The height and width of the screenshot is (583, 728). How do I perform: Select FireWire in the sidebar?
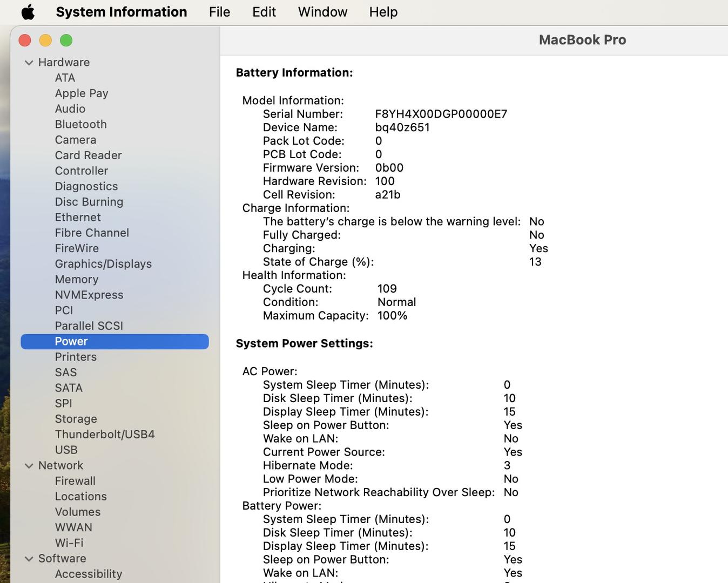pyautogui.click(x=77, y=248)
